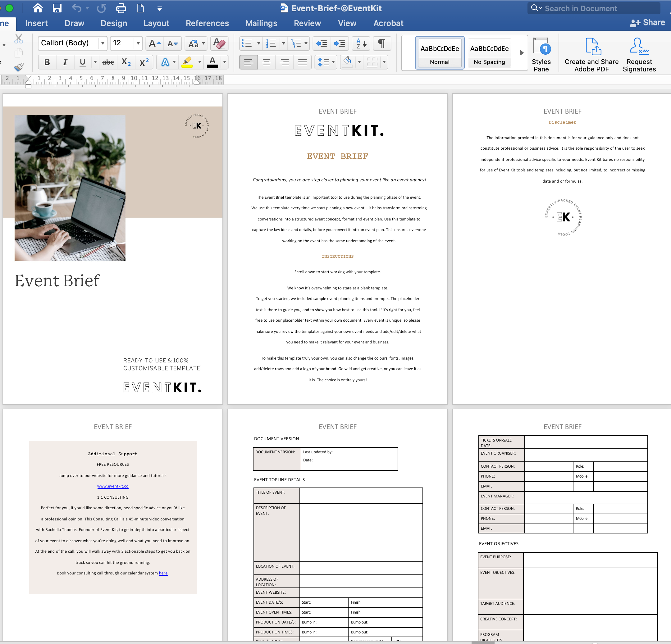671x644 pixels.
Task: Expand the font size dropdown
Action: 138,43
